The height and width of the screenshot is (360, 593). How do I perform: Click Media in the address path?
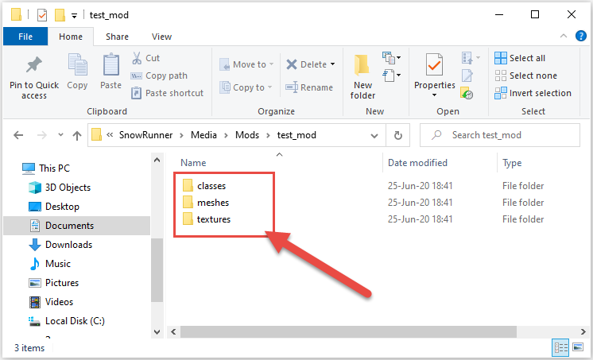pyautogui.click(x=203, y=135)
